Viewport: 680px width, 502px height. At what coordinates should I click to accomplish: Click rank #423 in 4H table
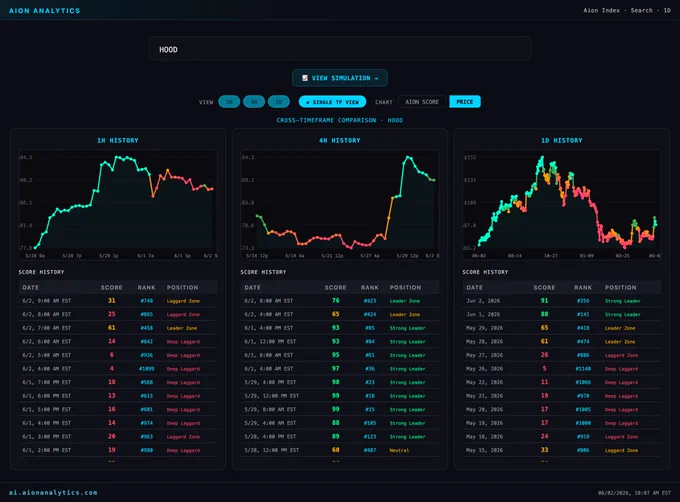click(x=370, y=301)
